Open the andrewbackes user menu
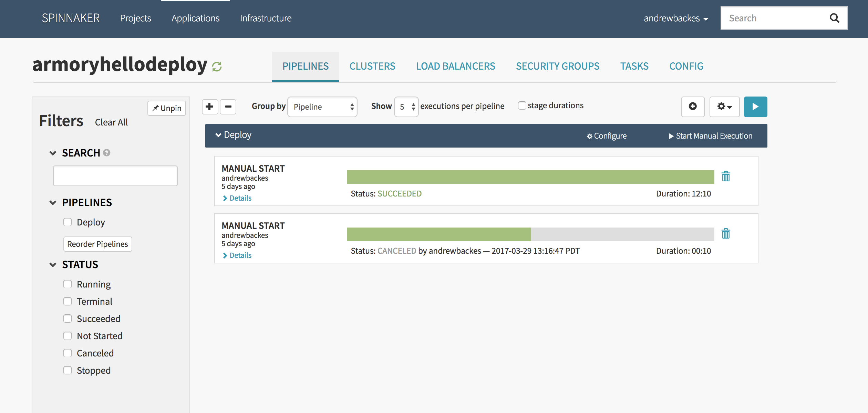Screen dimensions: 868x413 675,18
